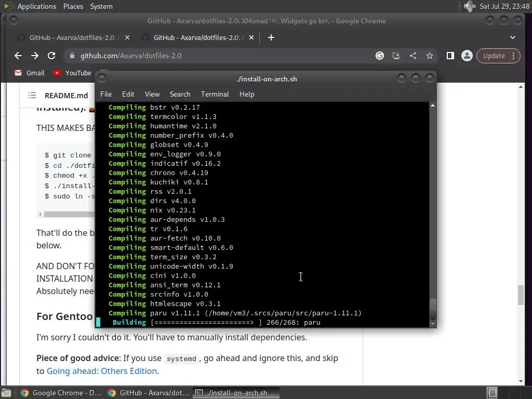Open the tab search dropdown arrow
Image resolution: width=532 pixels, height=399 pixels.
(513, 37)
